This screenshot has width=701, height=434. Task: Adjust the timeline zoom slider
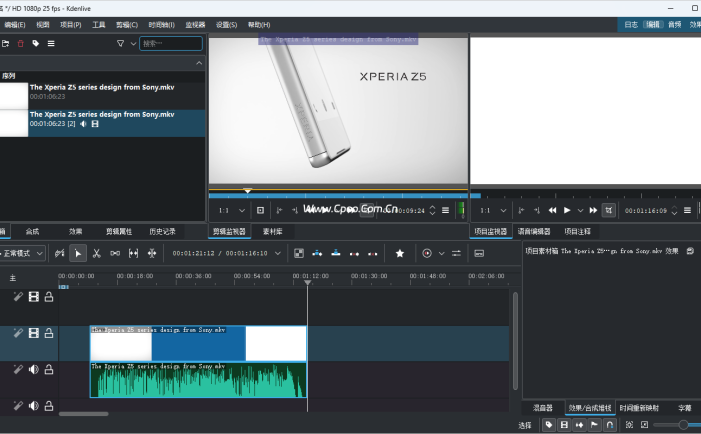click(683, 425)
